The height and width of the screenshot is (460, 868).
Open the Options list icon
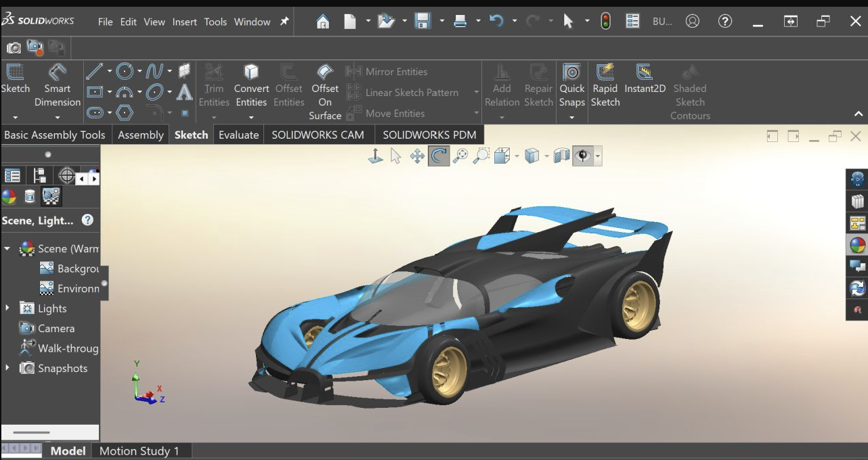click(x=633, y=22)
